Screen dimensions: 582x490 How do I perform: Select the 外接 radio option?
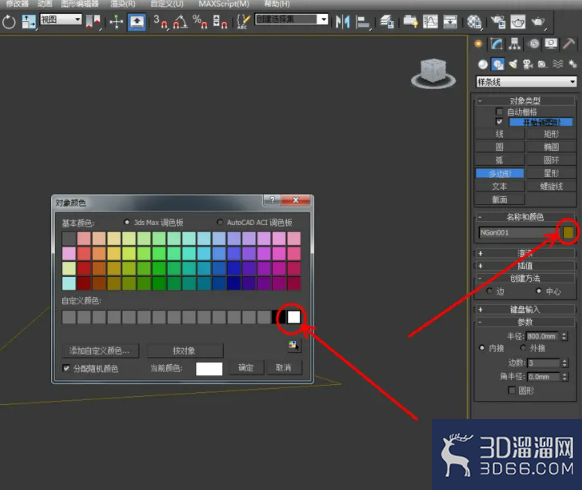point(523,348)
